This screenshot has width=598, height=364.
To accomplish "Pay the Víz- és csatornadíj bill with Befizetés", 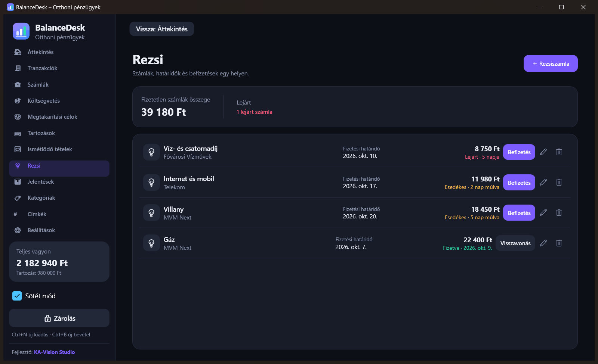I will coord(519,152).
